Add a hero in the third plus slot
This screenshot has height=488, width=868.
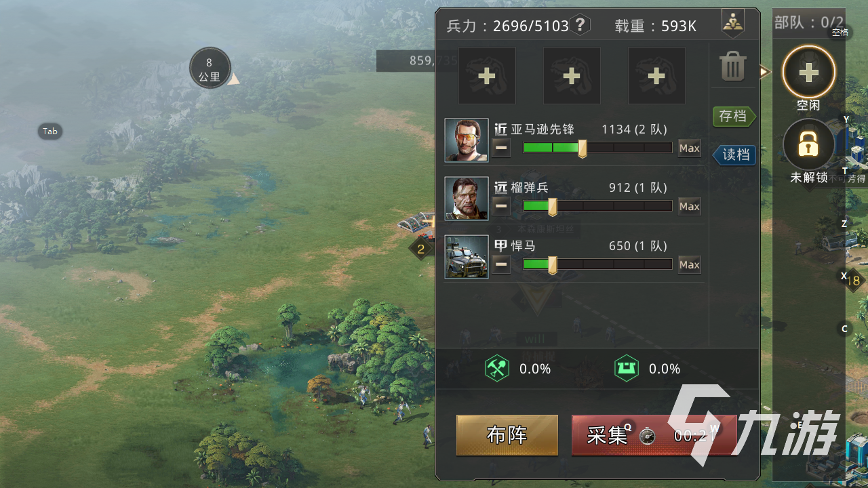[656, 76]
